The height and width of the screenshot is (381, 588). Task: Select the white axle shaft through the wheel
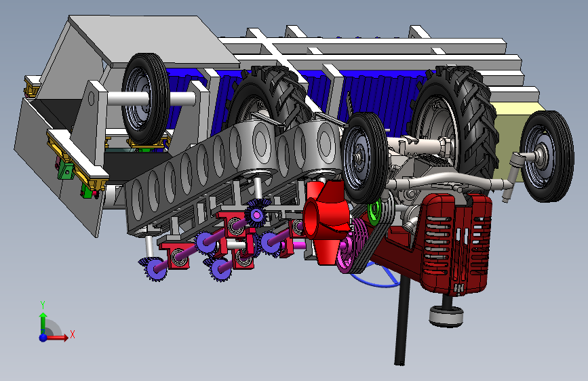151,98
